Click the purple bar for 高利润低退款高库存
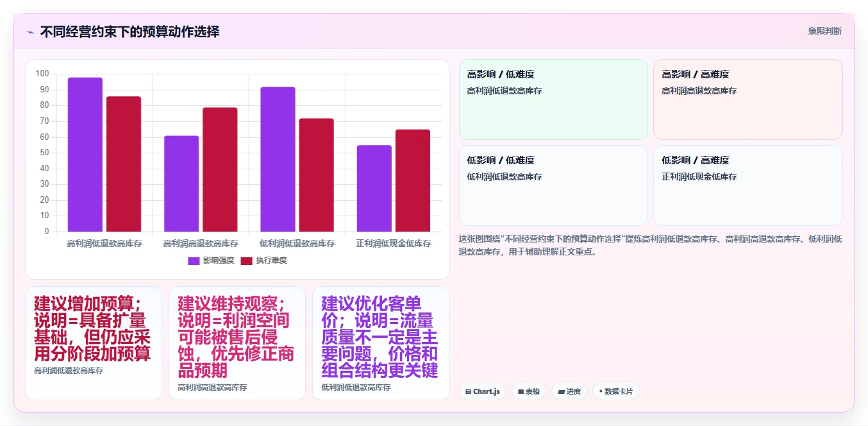The width and height of the screenshot is (868, 426). (85, 155)
